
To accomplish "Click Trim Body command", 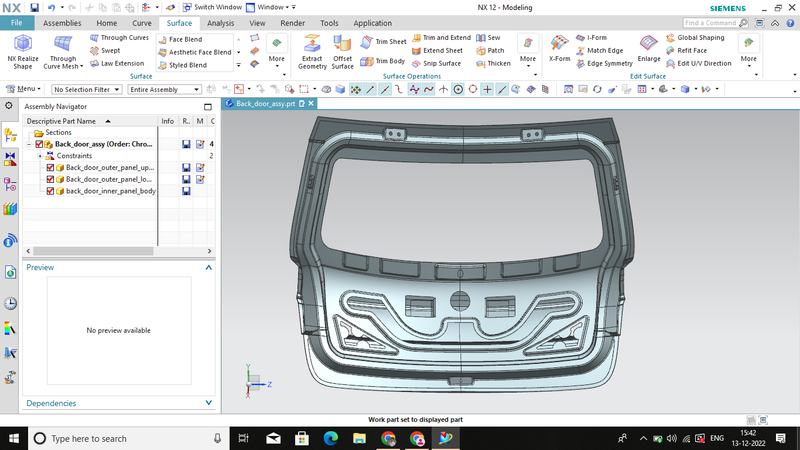I will point(383,61).
